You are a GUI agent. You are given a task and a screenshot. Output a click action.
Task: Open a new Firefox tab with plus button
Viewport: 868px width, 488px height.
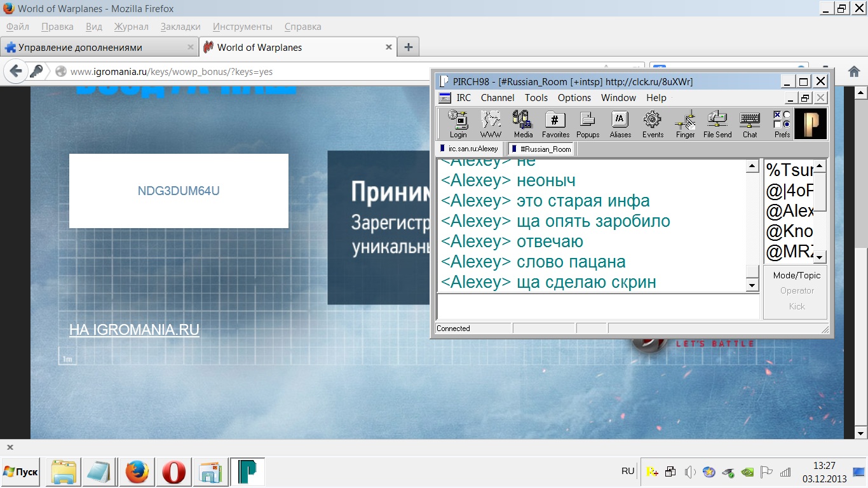tap(408, 47)
